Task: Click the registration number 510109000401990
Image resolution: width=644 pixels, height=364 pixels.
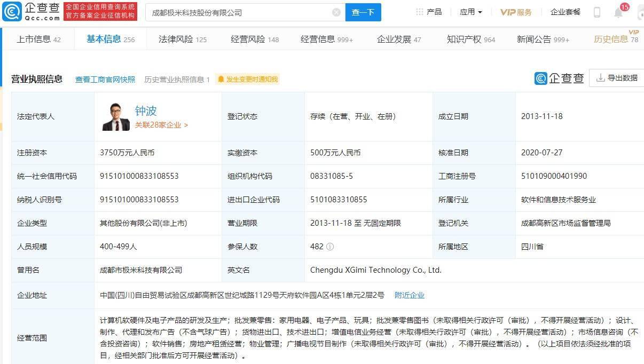Action: (554, 176)
